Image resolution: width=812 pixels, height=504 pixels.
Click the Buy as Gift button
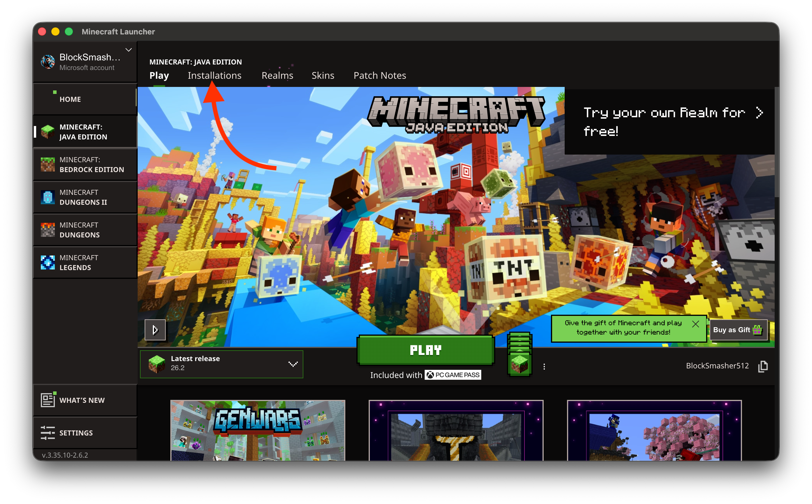pyautogui.click(x=738, y=330)
